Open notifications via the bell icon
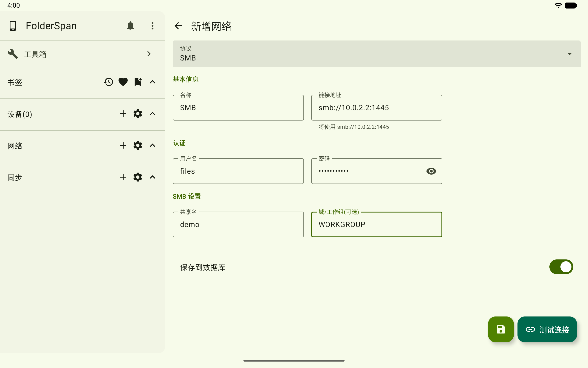The image size is (588, 368). [130, 26]
